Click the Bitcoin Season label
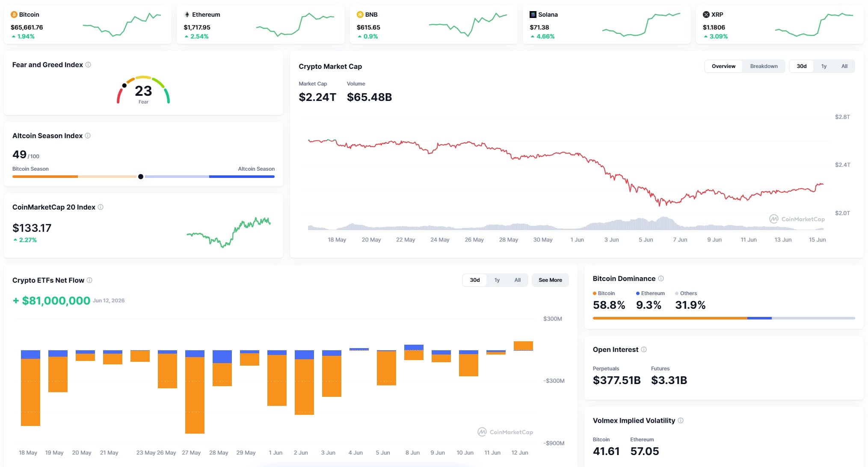The width and height of the screenshot is (868, 467). 30,169
